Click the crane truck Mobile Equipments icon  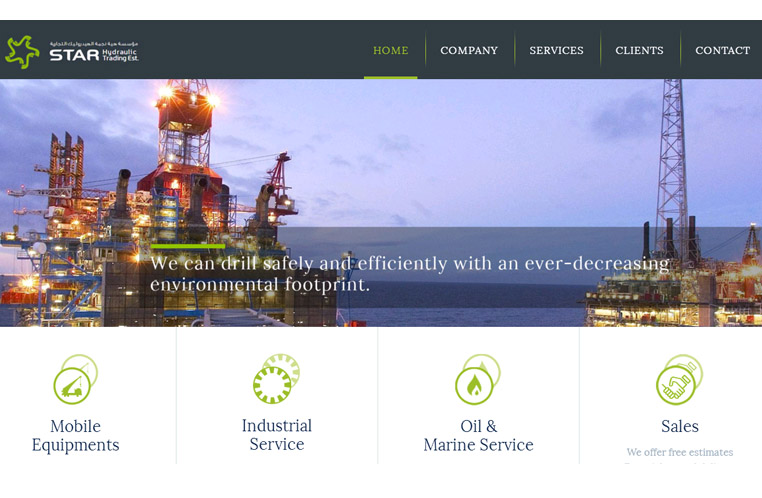(75, 380)
